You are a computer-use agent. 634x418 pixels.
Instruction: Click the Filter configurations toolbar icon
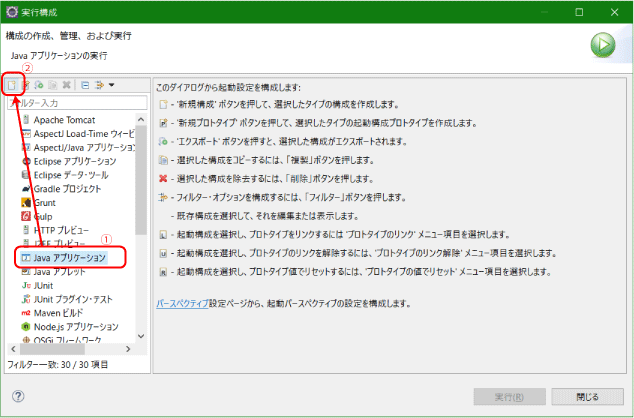pos(99,85)
